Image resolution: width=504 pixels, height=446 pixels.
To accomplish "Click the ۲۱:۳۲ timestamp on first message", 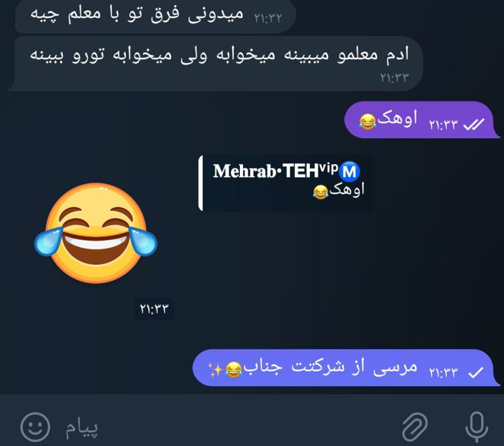I will coord(268,18).
